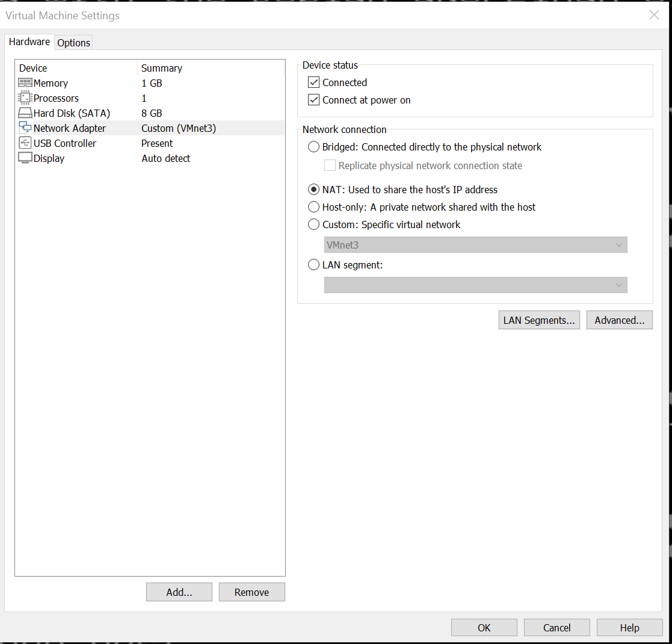Click the USB Controller icon
The height and width of the screenshot is (644, 672).
pyautogui.click(x=25, y=143)
